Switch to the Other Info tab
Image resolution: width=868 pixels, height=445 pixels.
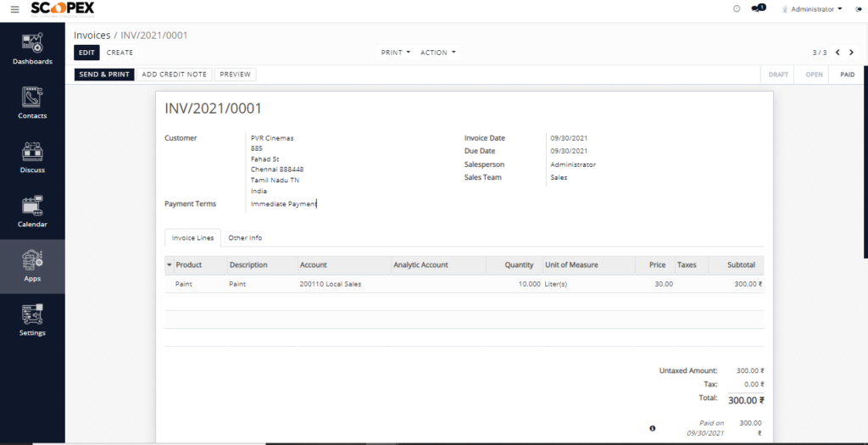point(245,238)
